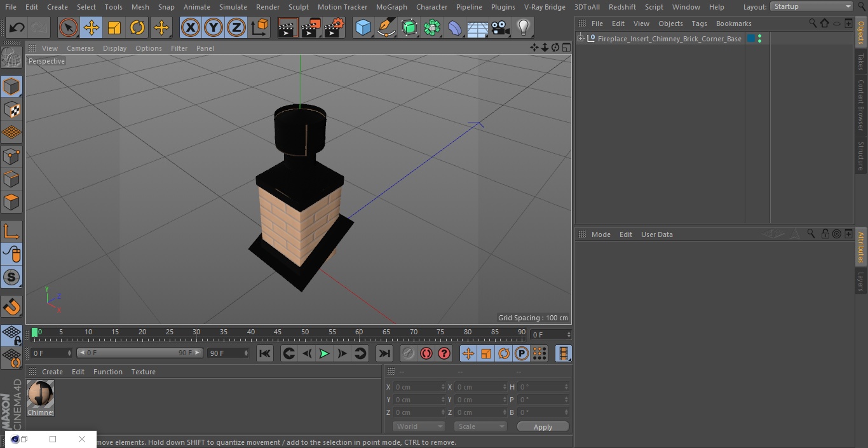Image resolution: width=868 pixels, height=448 pixels.
Task: Open the Mesh menu
Action: click(x=140, y=7)
